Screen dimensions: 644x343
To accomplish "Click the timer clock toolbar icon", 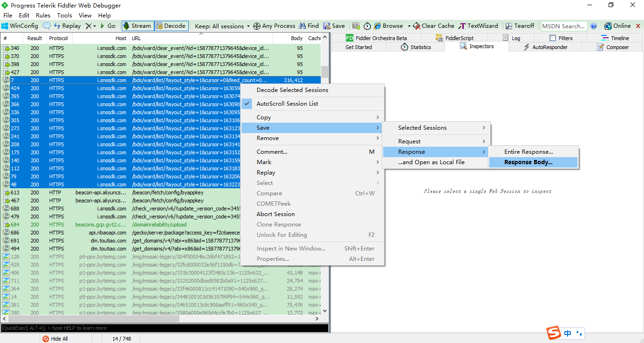I will pyautogui.click(x=367, y=26).
